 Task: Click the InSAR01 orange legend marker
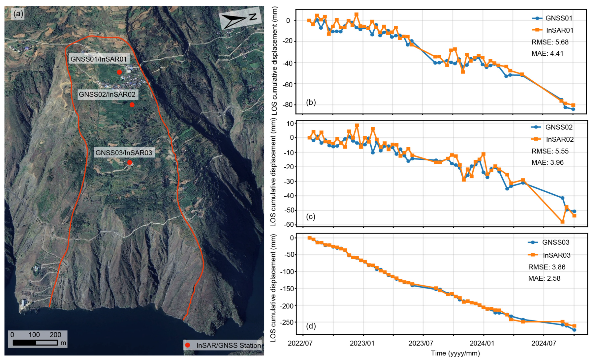pos(537,30)
